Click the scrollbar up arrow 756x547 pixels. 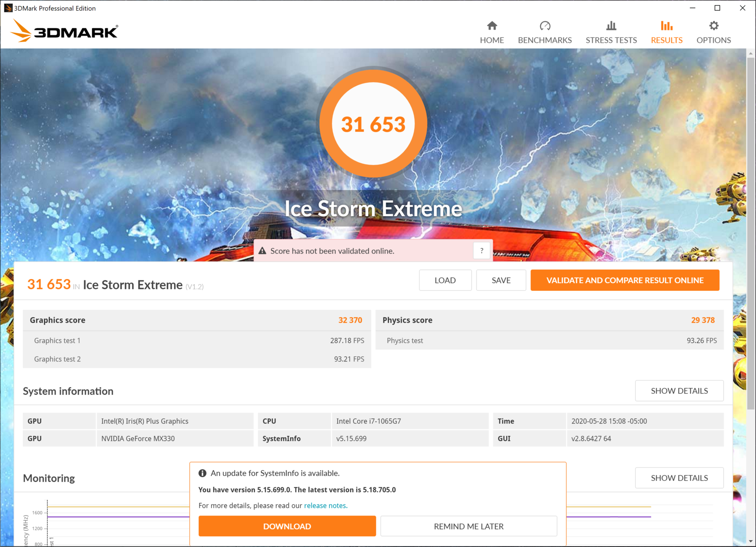751,53
